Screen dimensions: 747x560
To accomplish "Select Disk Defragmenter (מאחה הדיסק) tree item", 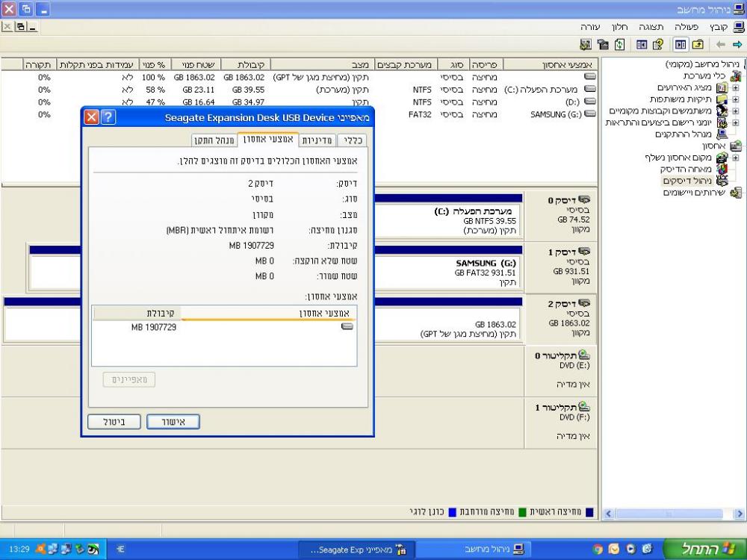I will 686,169.
